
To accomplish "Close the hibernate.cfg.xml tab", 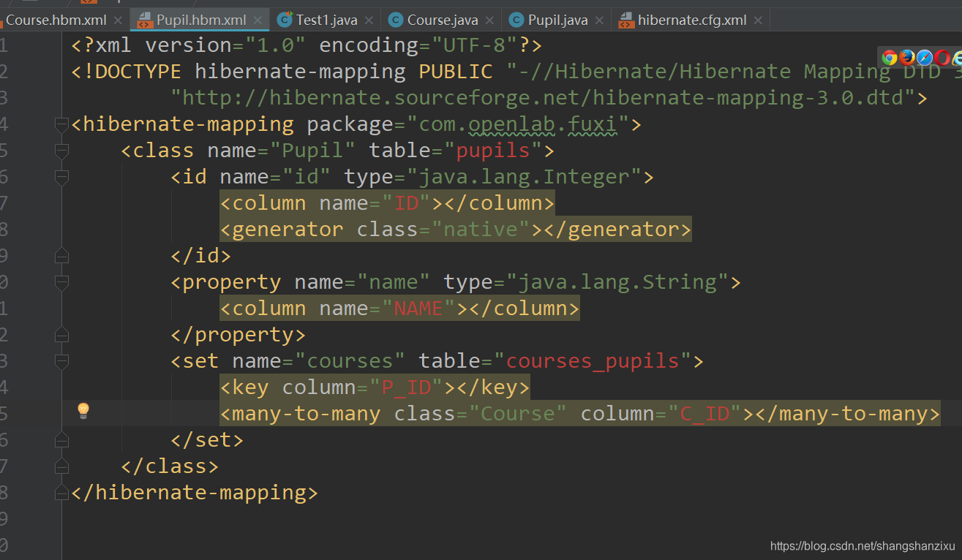I will coord(757,20).
